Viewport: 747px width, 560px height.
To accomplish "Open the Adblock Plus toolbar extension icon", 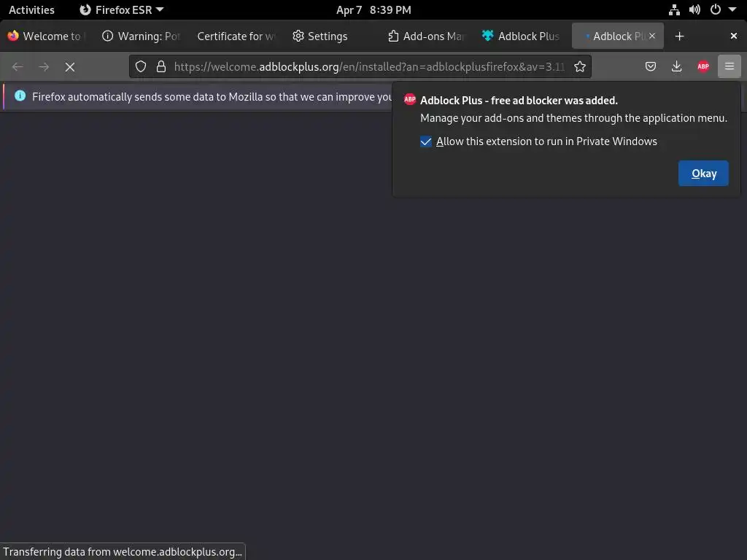I will (x=703, y=66).
